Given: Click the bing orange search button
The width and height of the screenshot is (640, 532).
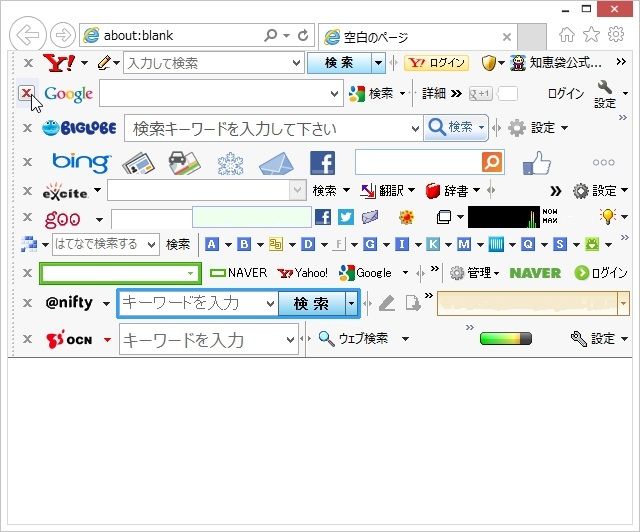Looking at the screenshot, I should tap(492, 162).
